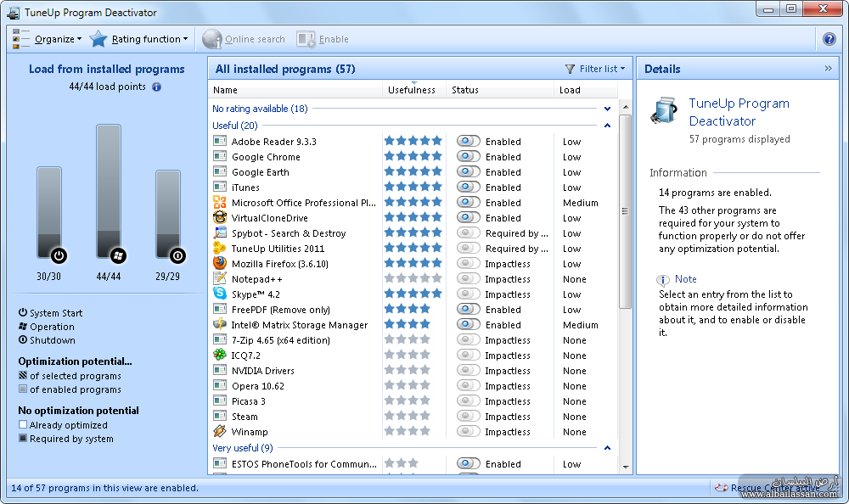
Task: Click the program list scrollbar thumb
Action: tap(626, 211)
